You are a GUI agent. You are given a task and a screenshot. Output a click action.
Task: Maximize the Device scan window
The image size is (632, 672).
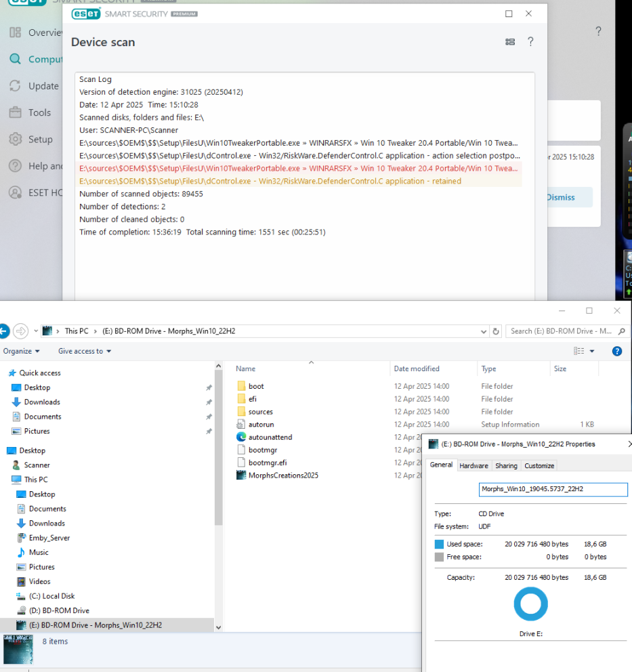pyautogui.click(x=509, y=14)
